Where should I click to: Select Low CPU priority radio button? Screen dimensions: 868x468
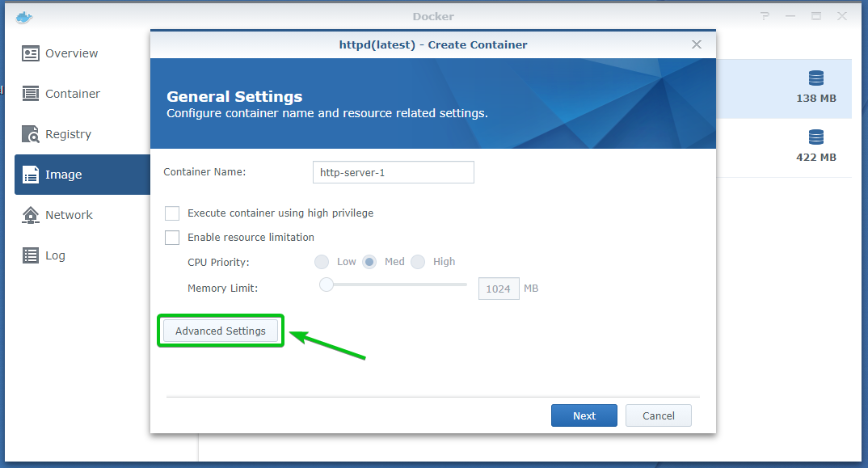[x=322, y=262]
